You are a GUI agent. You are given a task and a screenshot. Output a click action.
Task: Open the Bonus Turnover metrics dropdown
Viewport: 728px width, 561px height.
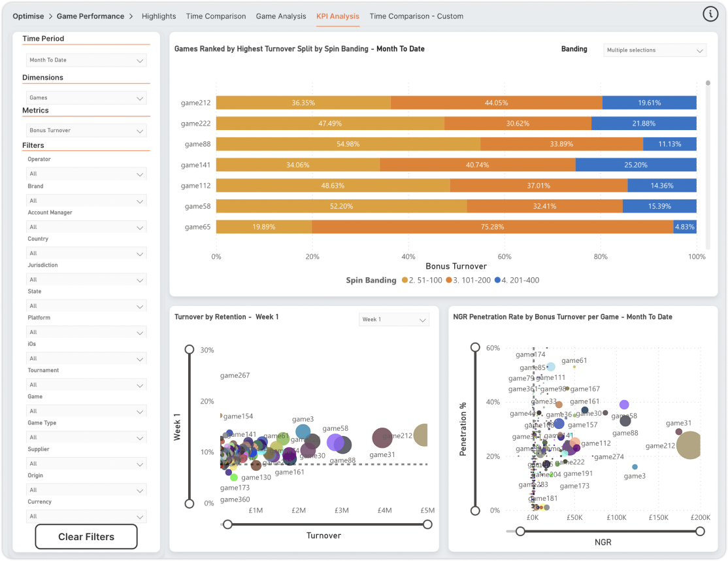(86, 130)
